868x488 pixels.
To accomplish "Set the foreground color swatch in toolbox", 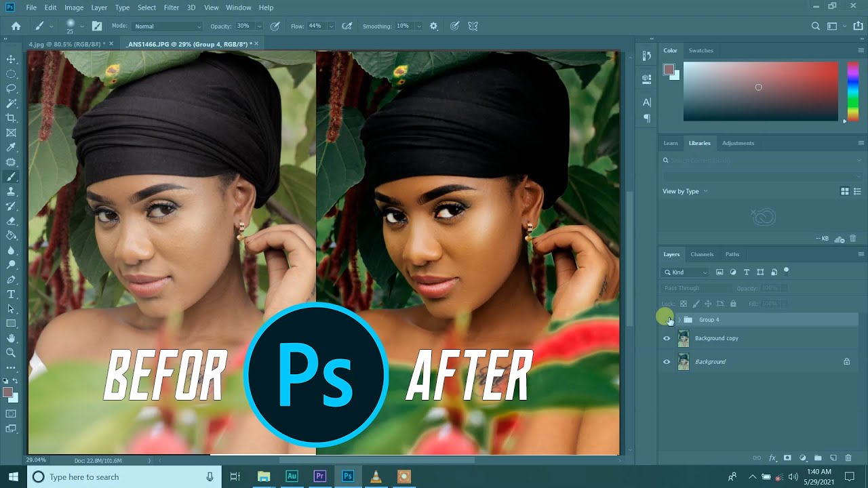I will 8,392.
